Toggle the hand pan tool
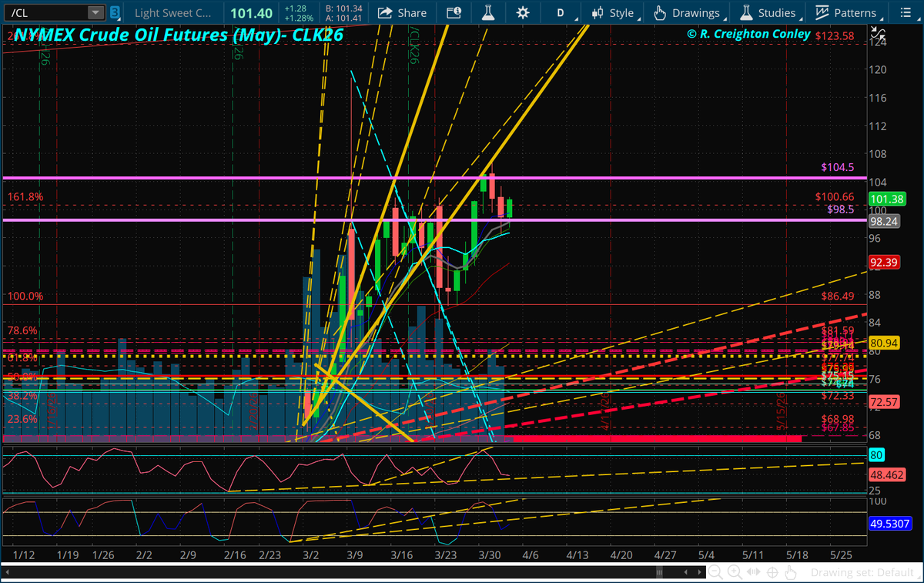Image resolution: width=924 pixels, height=583 pixels. [790, 571]
